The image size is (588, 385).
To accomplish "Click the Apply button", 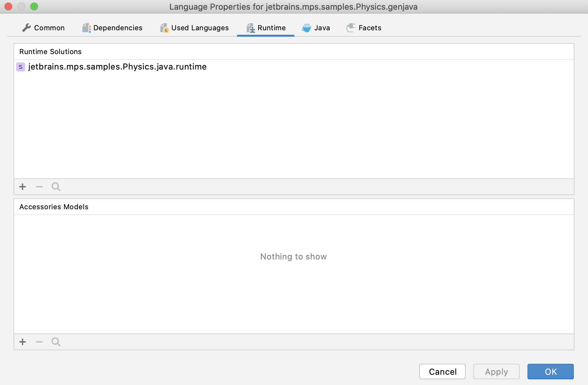I will 496,372.
